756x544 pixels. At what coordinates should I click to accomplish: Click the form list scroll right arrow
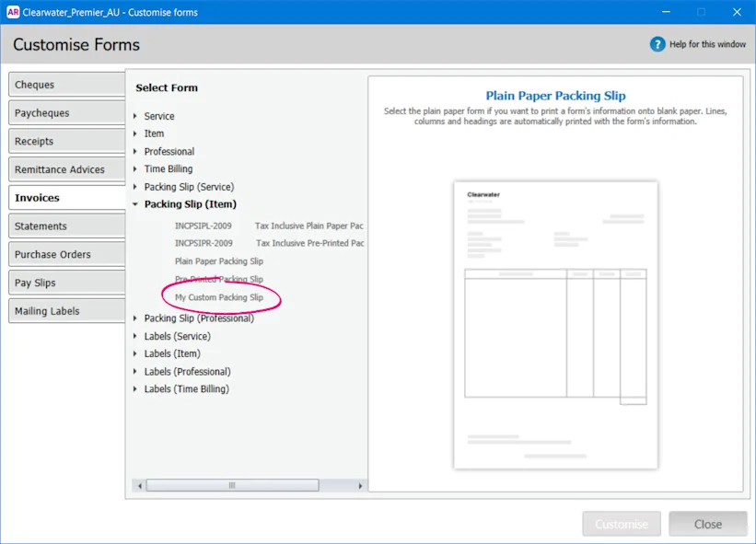pos(360,486)
